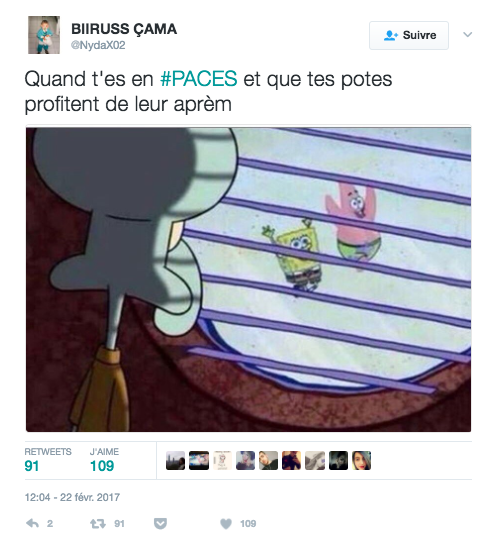Image resolution: width=496 pixels, height=549 pixels.
Task: Click the BIIRUSS ÇAMA display name
Action: point(124,29)
